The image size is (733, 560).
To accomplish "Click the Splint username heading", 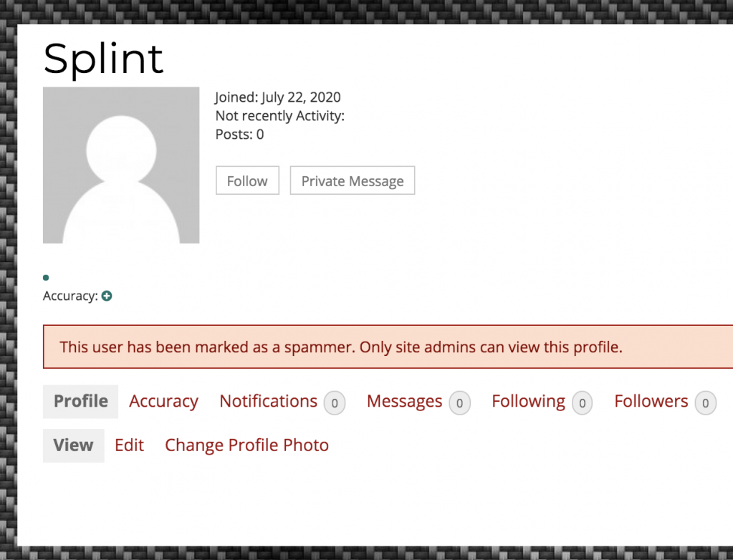I will pos(103,59).
